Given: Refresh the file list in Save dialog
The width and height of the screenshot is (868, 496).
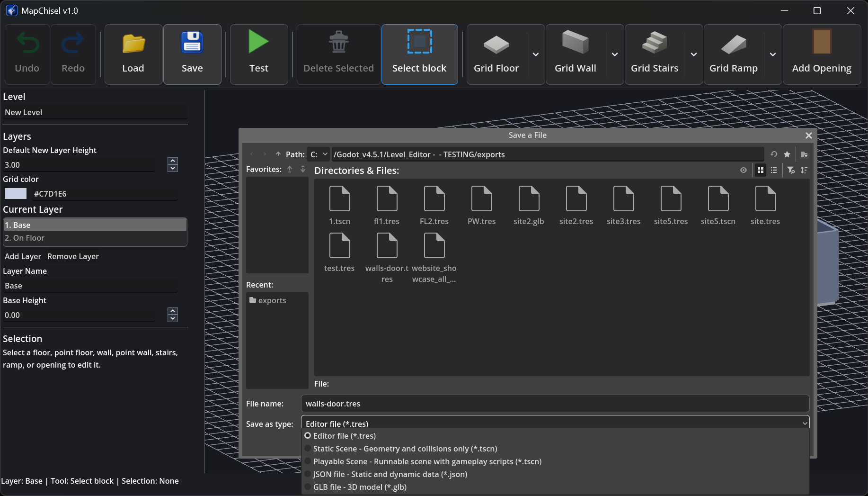Looking at the screenshot, I should 774,154.
